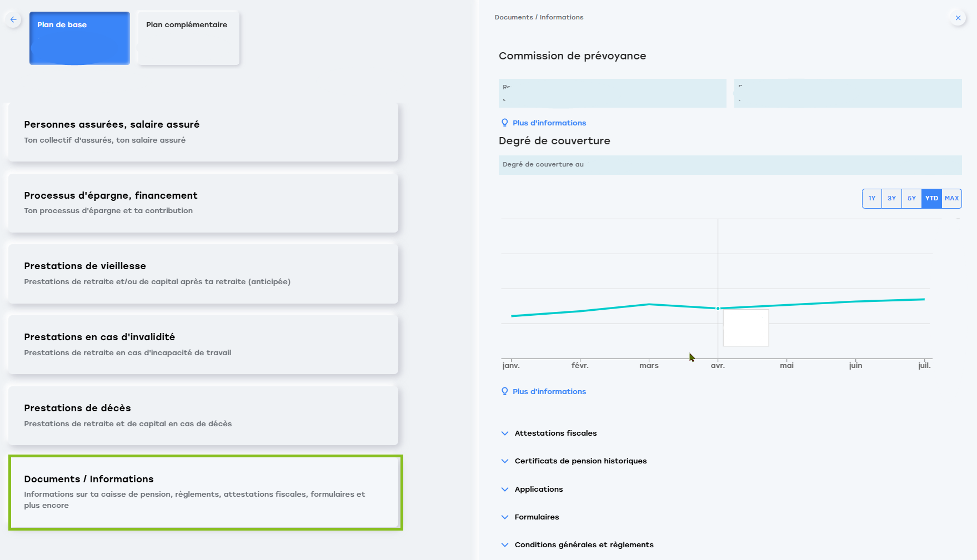Open Prestations en cas d'invalidité card

pyautogui.click(x=203, y=345)
